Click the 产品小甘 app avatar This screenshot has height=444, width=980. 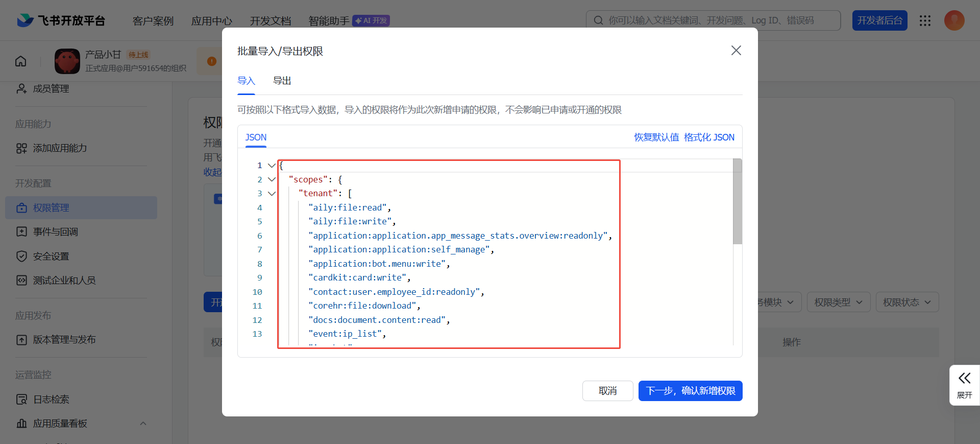(x=67, y=61)
